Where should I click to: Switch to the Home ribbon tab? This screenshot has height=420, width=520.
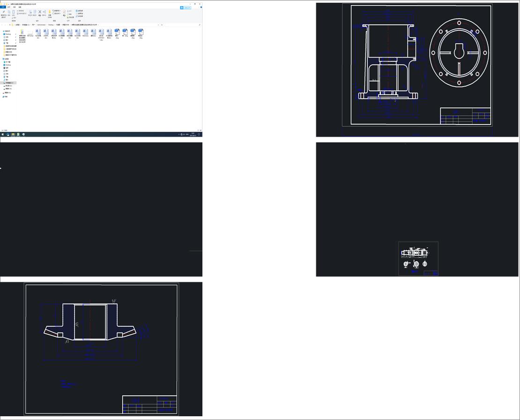tap(8, 7)
